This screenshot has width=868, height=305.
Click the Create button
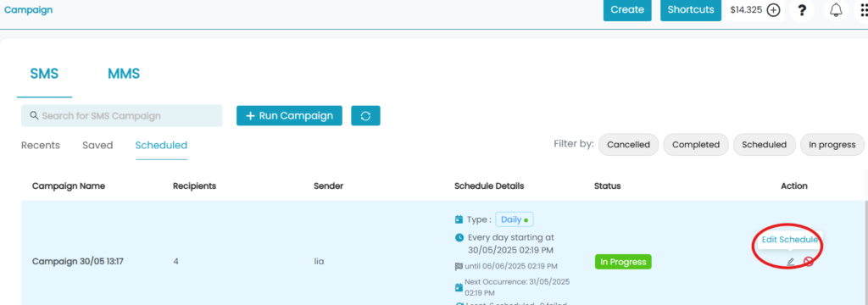pos(627,10)
